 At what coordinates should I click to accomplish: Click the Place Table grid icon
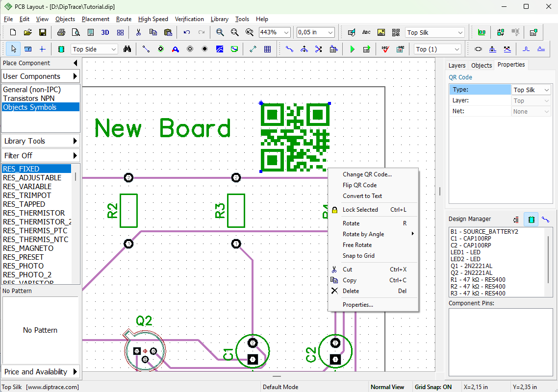pos(268,49)
